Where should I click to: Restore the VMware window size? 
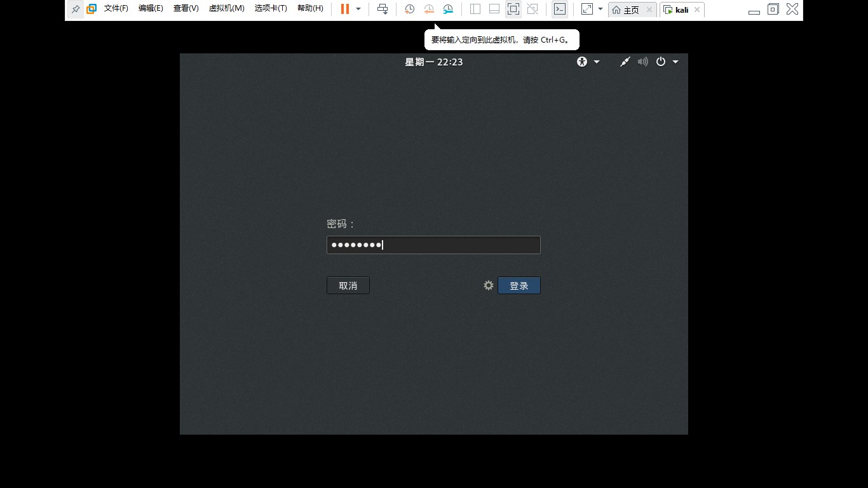click(773, 9)
